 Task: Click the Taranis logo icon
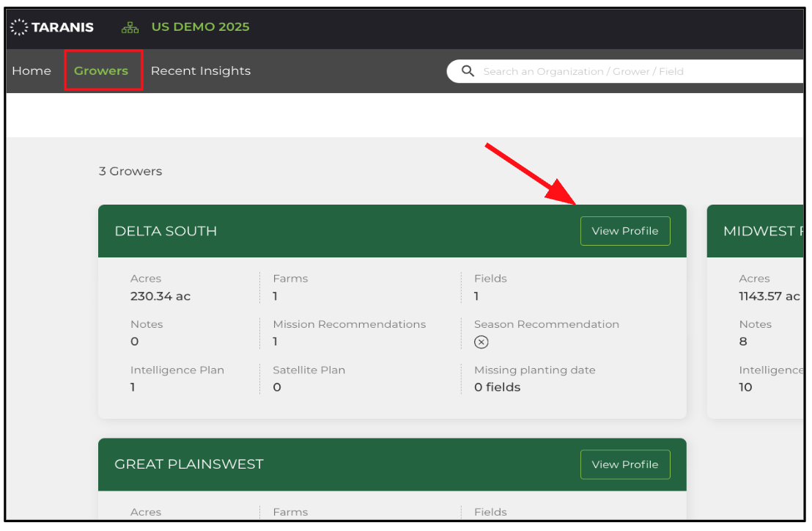[19, 27]
